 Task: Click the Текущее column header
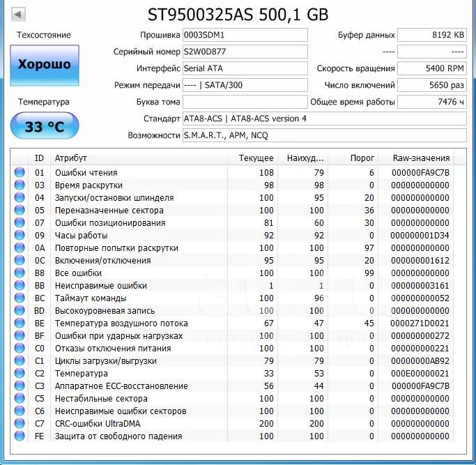coord(252,158)
